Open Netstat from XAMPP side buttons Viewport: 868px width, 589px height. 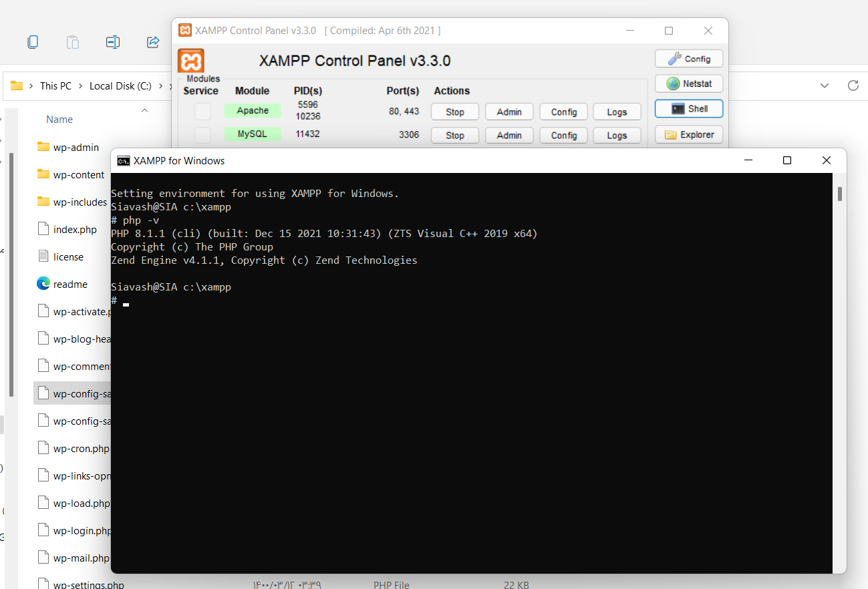tap(689, 83)
